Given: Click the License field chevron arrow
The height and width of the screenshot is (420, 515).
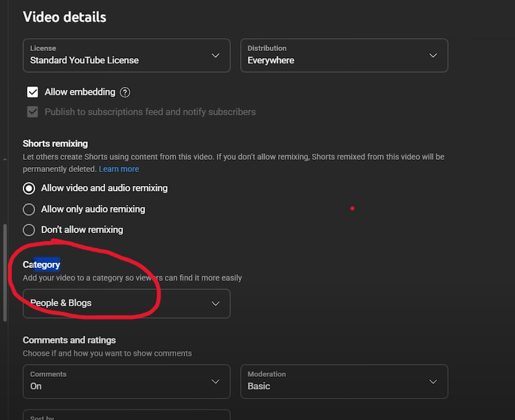Looking at the screenshot, I should [x=215, y=55].
